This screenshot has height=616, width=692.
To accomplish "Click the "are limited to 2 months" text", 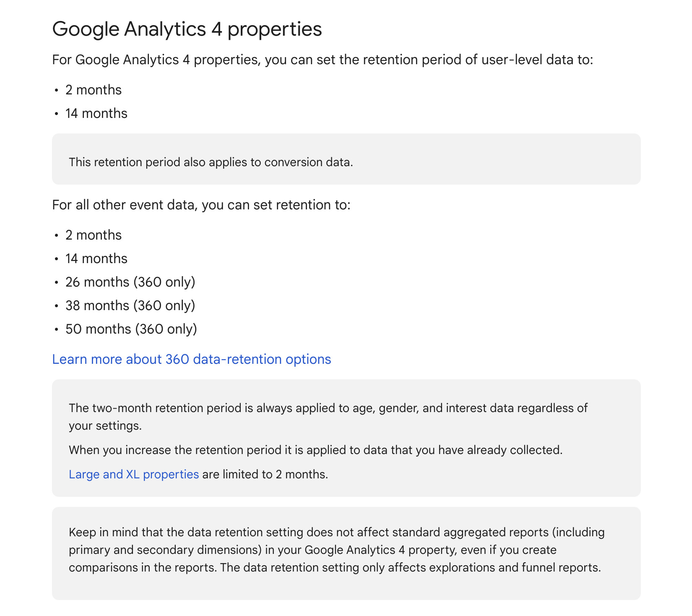I will click(x=265, y=475).
